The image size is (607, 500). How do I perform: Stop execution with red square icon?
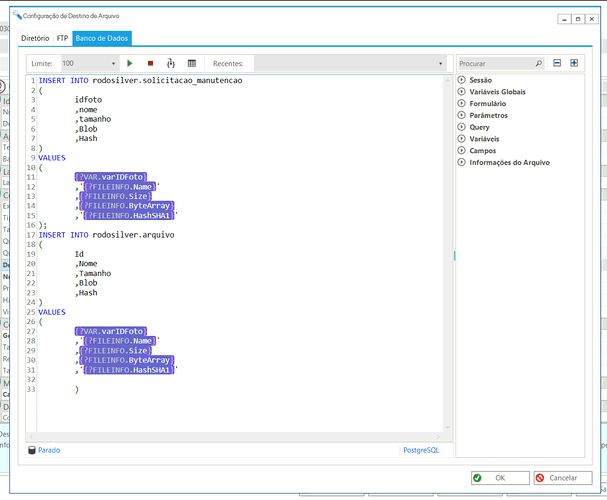tap(151, 63)
